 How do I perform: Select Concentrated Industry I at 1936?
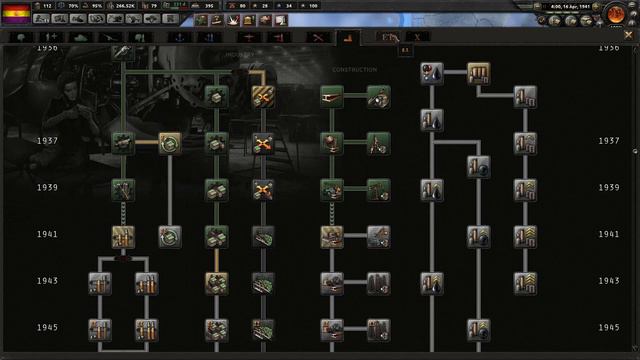(216, 97)
